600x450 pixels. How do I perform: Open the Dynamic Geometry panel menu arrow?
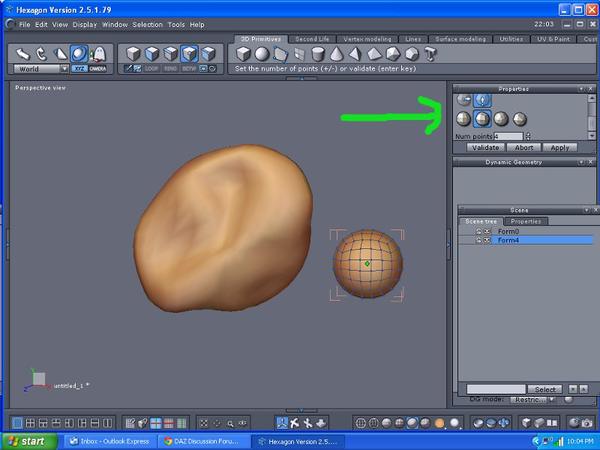(x=581, y=162)
